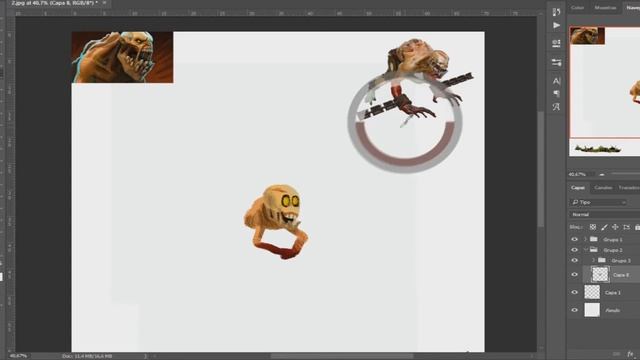Click the Grupo 1 folder icon
This screenshot has width=640, height=360.
click(x=594, y=239)
